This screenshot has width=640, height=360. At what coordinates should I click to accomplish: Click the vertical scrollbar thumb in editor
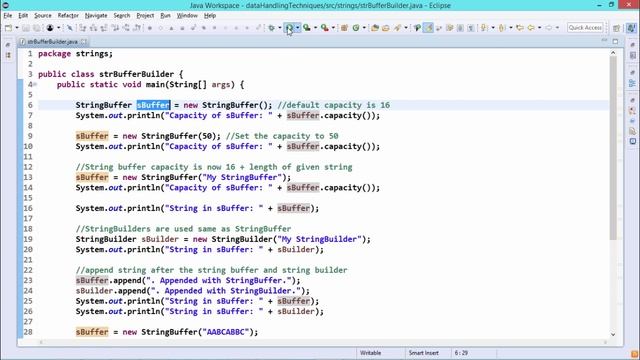[x=613, y=148]
